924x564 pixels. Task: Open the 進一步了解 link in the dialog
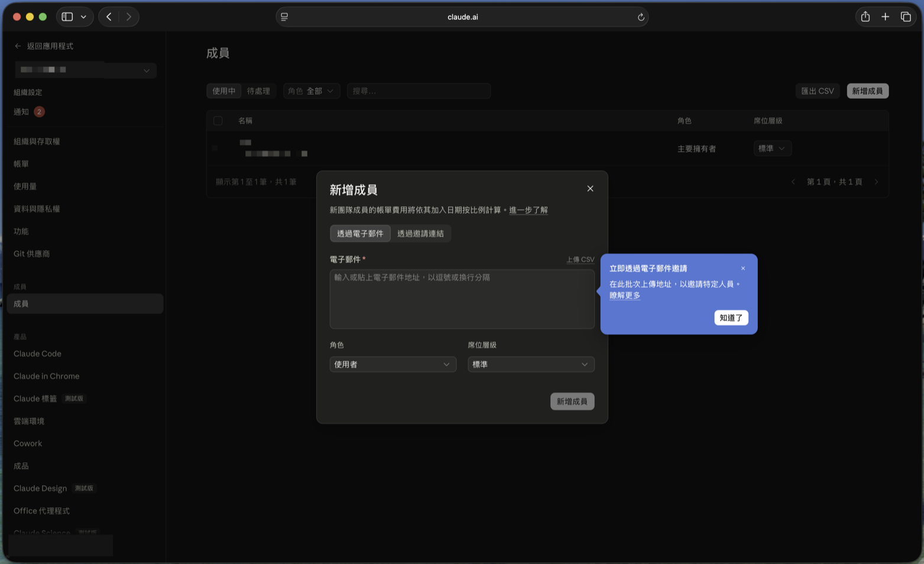tap(529, 210)
